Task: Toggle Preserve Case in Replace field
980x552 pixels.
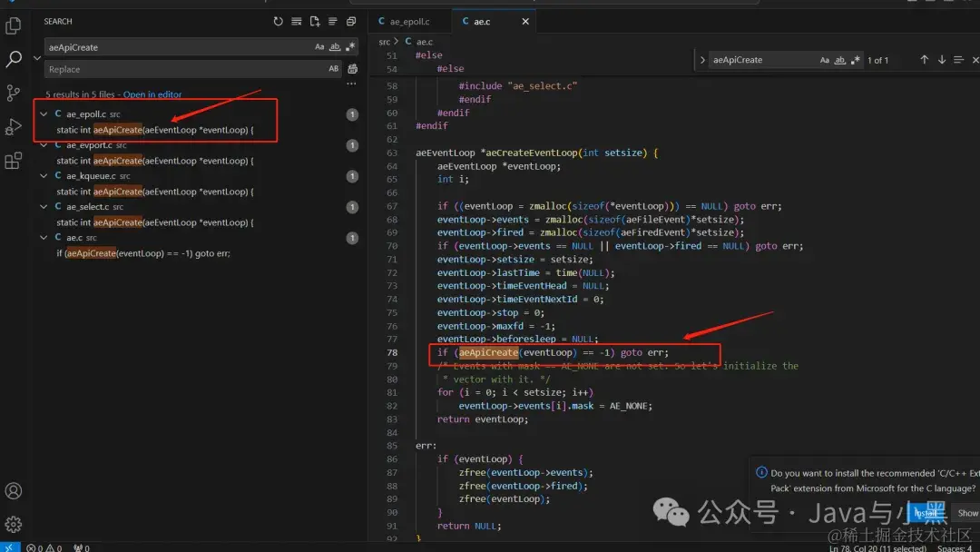Action: pos(334,69)
